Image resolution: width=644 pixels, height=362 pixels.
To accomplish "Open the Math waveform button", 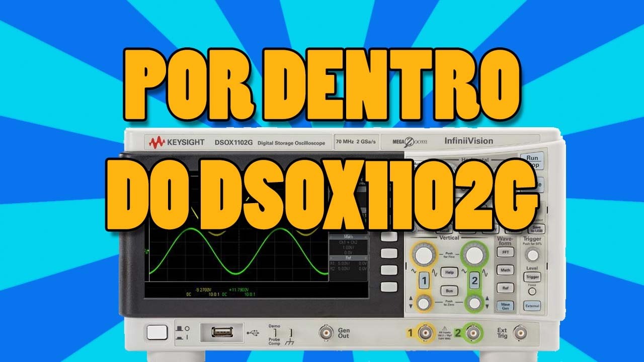I will point(505,270).
